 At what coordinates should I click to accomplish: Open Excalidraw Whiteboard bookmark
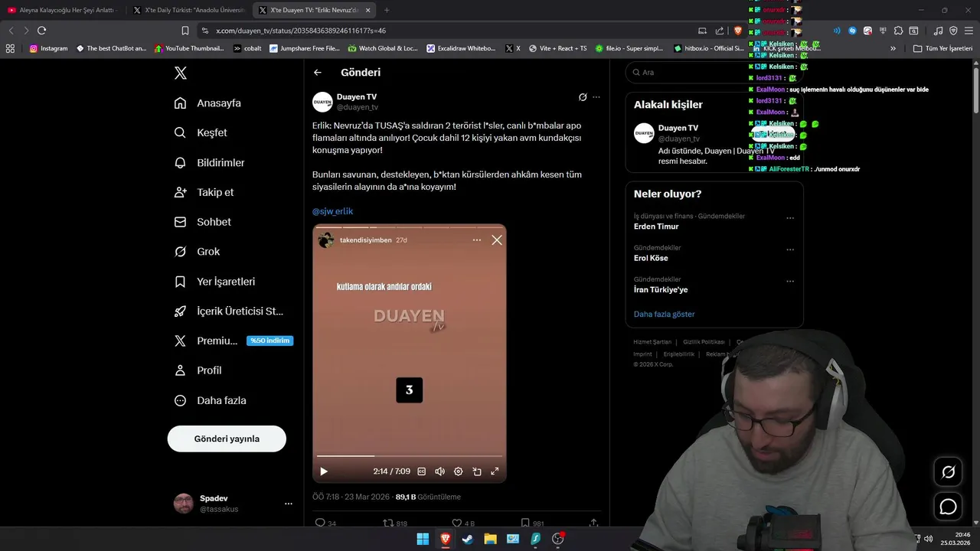(x=461, y=48)
